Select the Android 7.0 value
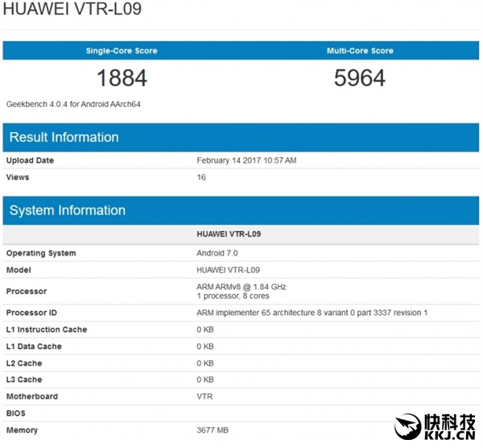This screenshot has width=483, height=448. click(x=217, y=253)
